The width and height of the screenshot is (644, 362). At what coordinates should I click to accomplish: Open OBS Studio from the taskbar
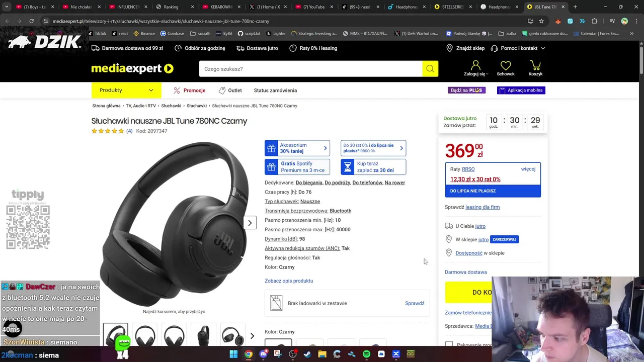click(293, 354)
